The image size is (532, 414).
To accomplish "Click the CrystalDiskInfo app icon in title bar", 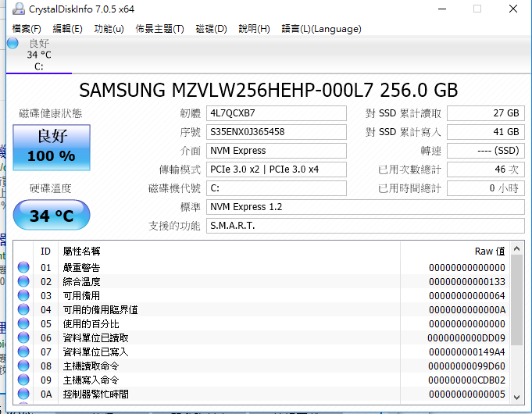I will coord(18,9).
